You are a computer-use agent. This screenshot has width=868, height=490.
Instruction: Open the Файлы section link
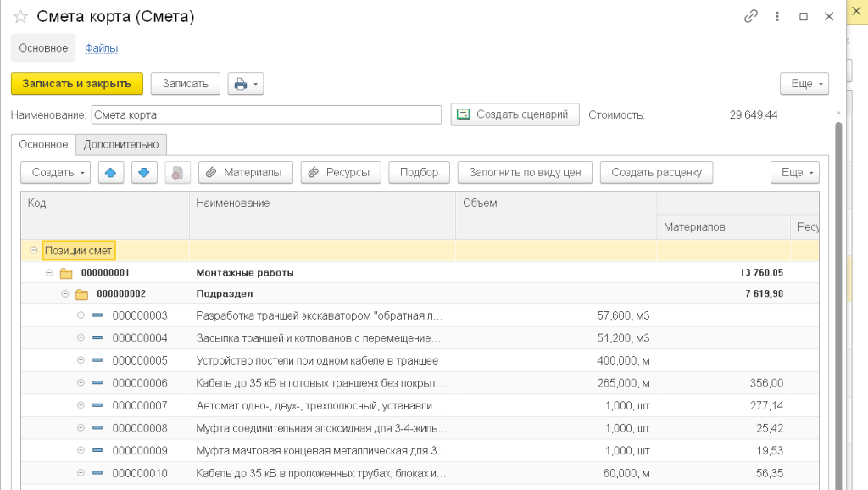(101, 48)
